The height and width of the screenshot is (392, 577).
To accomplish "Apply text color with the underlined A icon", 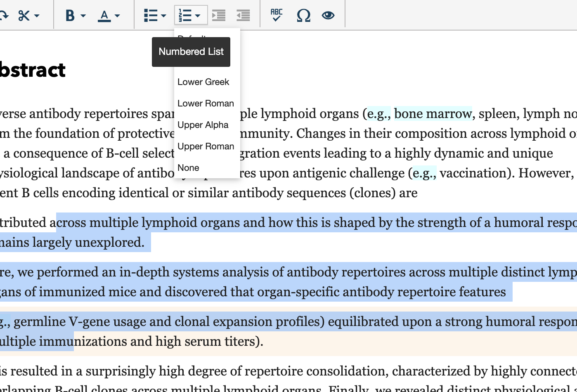I will click(104, 16).
